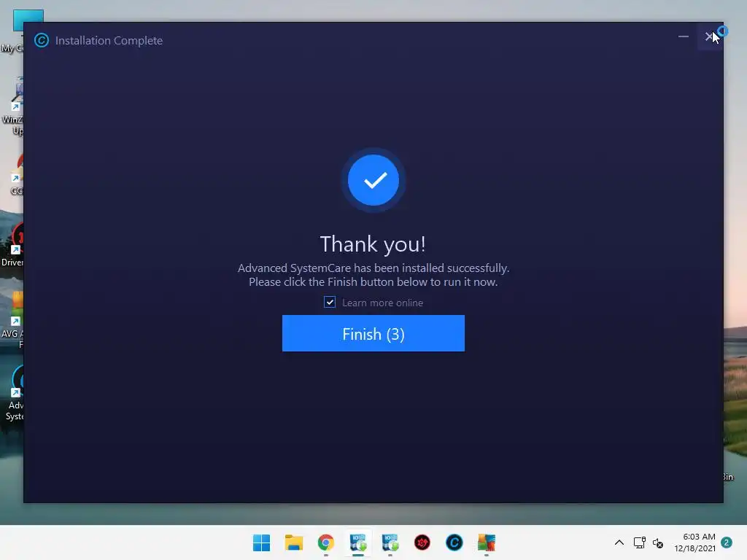Open Advanced SystemCare from the taskbar
The width and height of the screenshot is (747, 560).
point(454,542)
